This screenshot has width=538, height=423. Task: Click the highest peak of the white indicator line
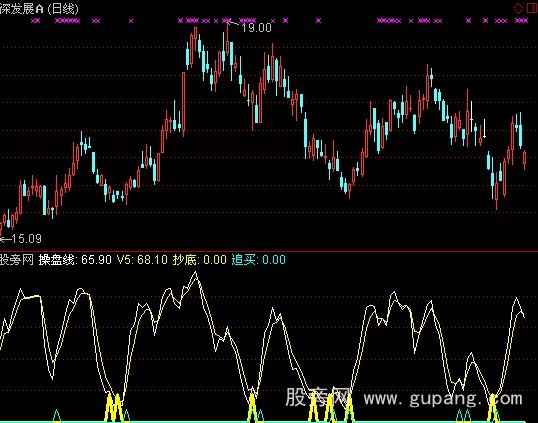(x=196, y=272)
